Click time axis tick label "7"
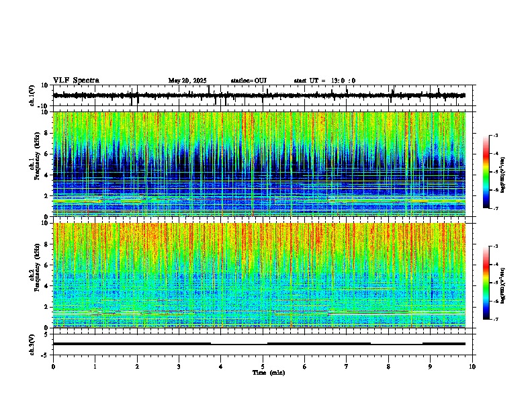This screenshot has height=411, width=532. 347,367
